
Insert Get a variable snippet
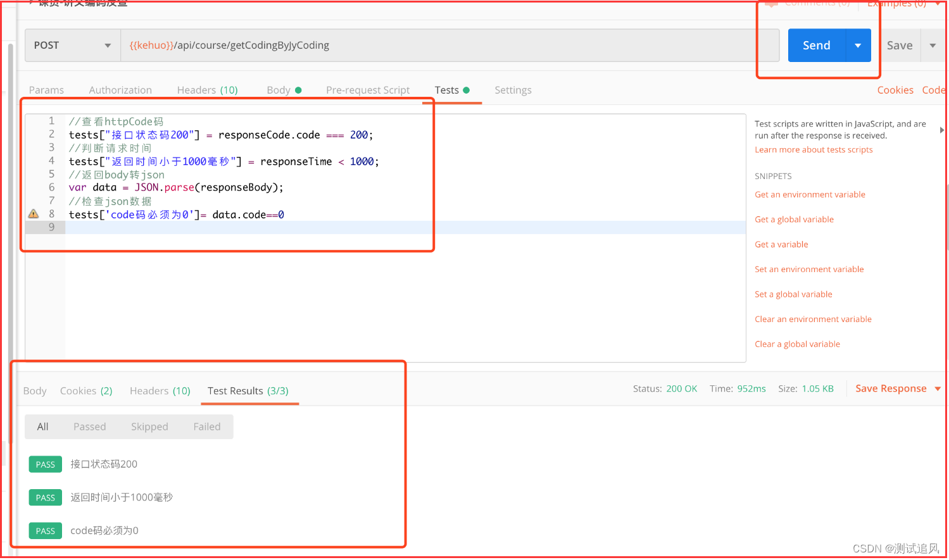[781, 245]
